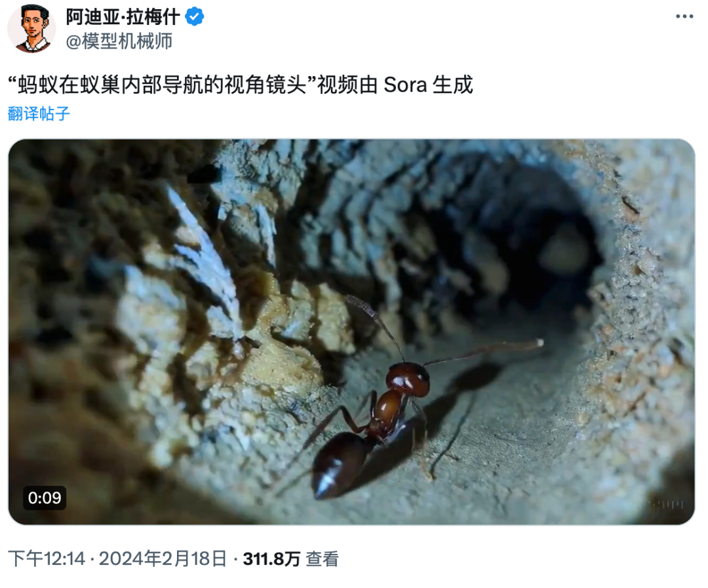Click the ant's red head in video

pyautogui.click(x=408, y=379)
